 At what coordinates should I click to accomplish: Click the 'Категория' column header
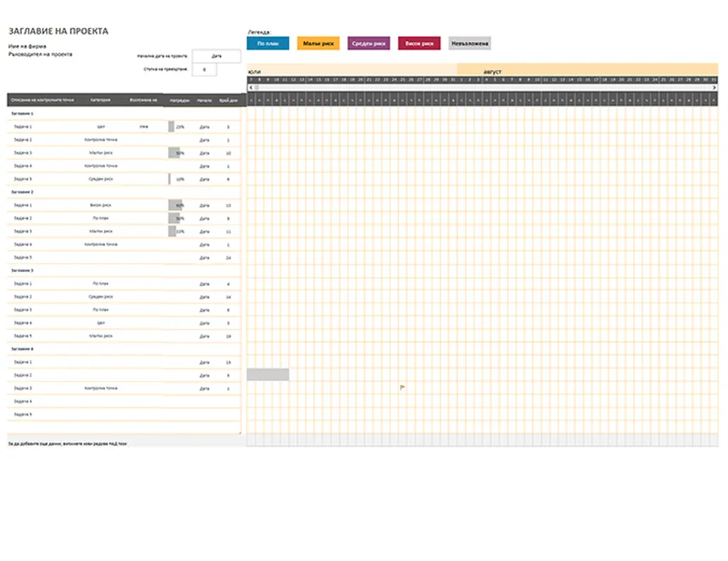100,100
